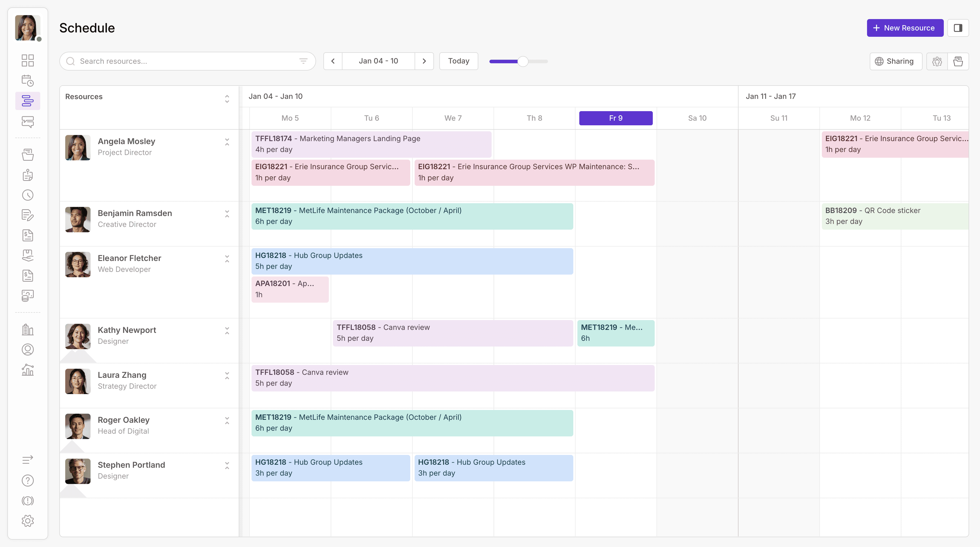Toggle the side panel layout button
Image resolution: width=980 pixels, height=547 pixels.
pyautogui.click(x=958, y=28)
